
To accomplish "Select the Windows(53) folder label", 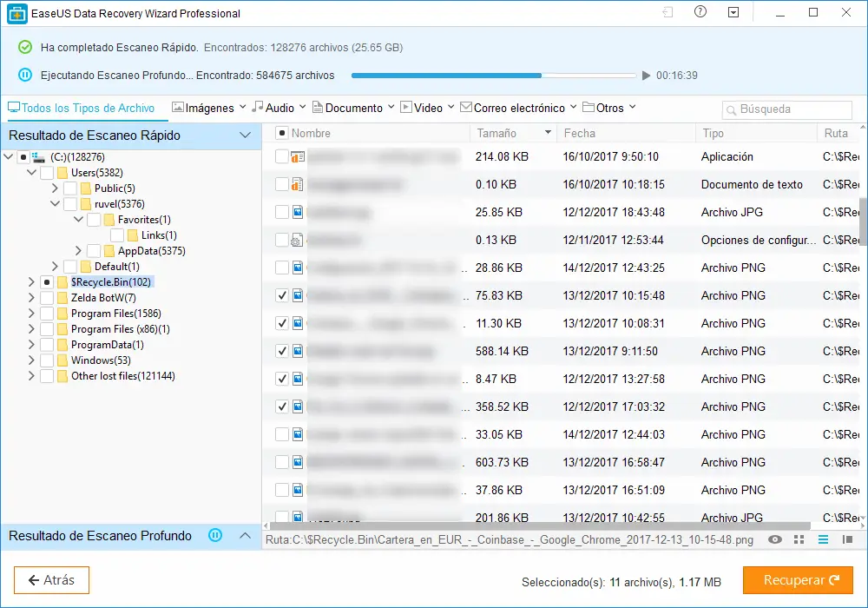I will click(101, 360).
